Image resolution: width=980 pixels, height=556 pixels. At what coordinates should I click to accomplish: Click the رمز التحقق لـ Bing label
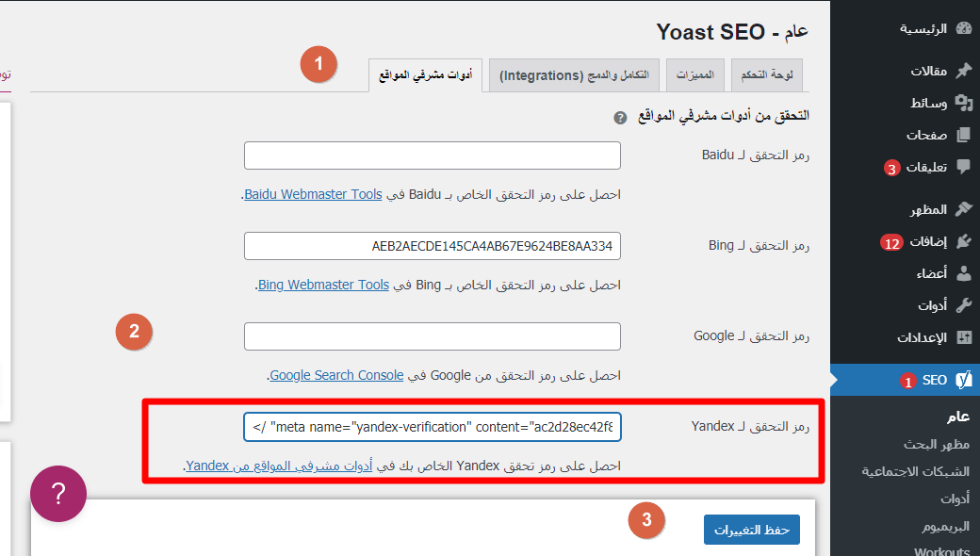[759, 246]
